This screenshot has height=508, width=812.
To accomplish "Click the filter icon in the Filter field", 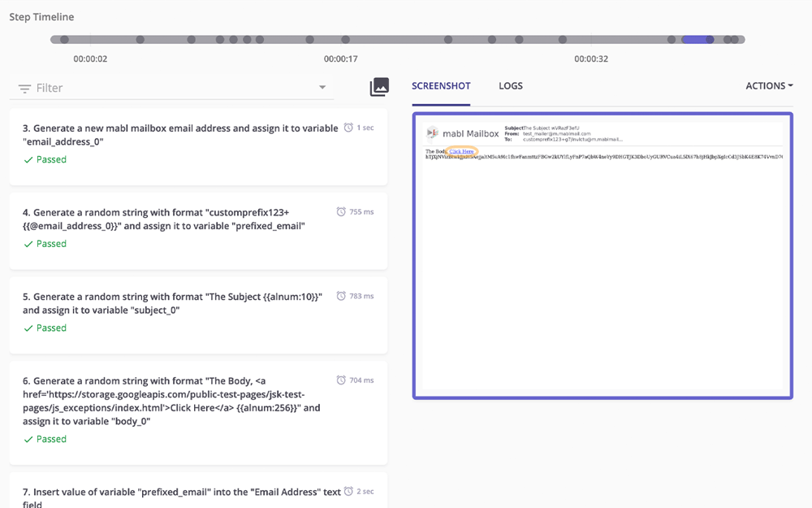I will 24,87.
